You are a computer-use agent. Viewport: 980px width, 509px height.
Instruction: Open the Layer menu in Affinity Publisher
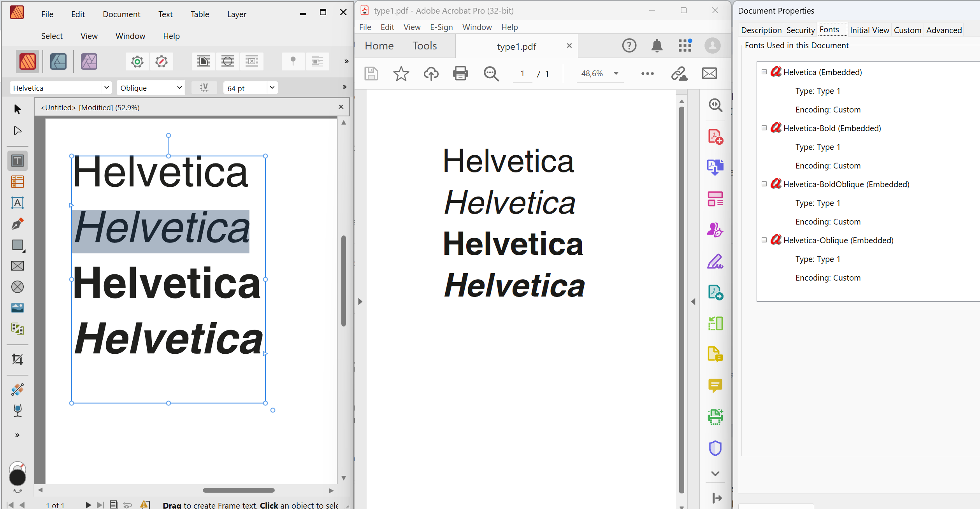[x=237, y=14]
